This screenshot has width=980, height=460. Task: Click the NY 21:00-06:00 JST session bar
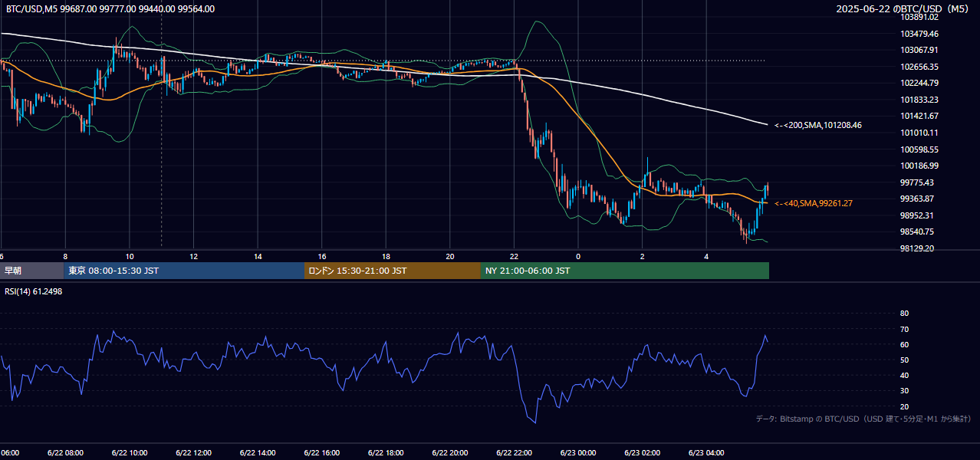(x=625, y=271)
